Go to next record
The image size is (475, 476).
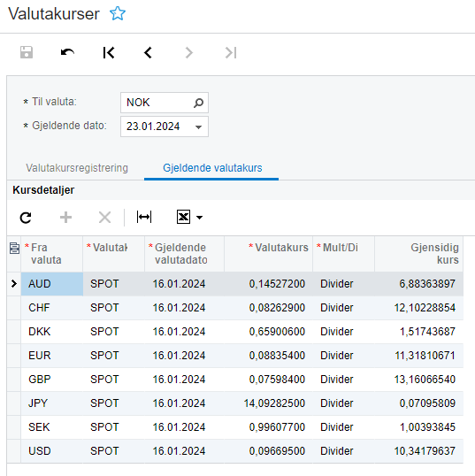[x=188, y=52]
